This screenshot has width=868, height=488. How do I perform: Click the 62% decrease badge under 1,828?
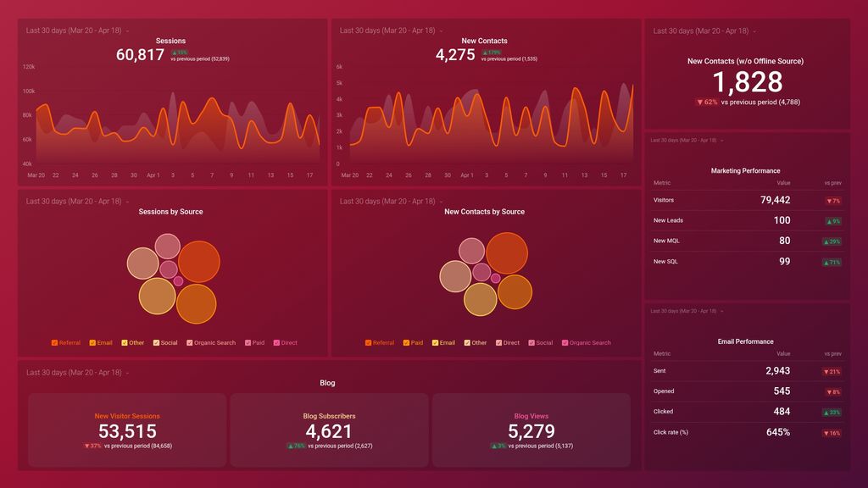[x=707, y=102]
